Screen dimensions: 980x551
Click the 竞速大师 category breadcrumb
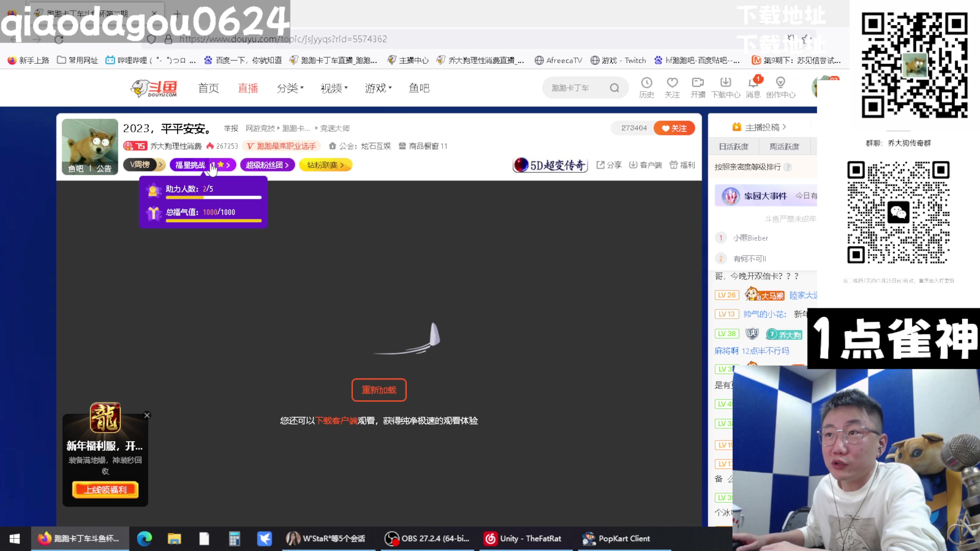point(335,128)
